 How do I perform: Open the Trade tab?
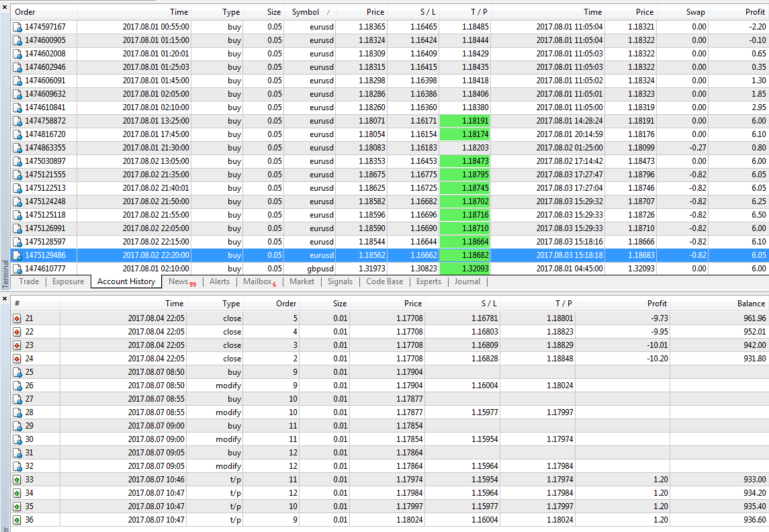[29, 281]
